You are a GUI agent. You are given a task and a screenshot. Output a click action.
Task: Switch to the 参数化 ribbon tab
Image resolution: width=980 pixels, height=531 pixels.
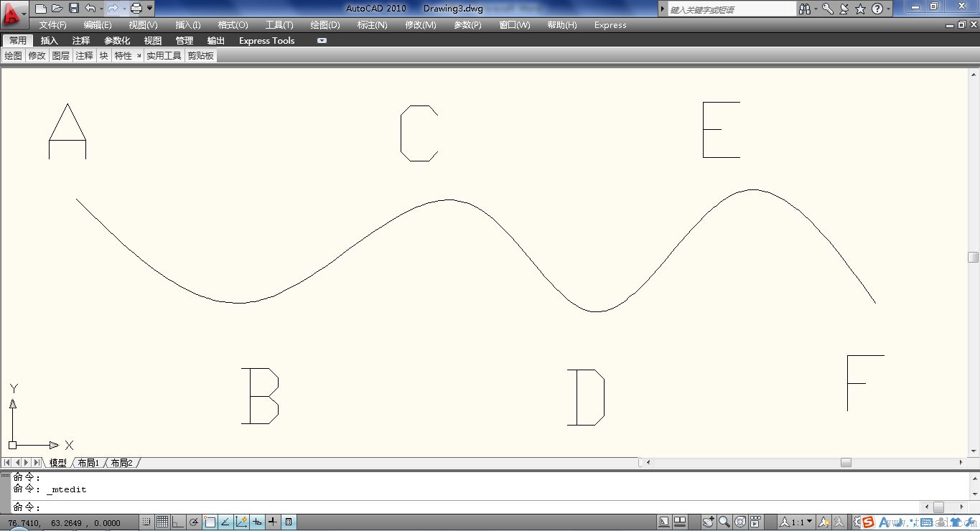tap(117, 41)
